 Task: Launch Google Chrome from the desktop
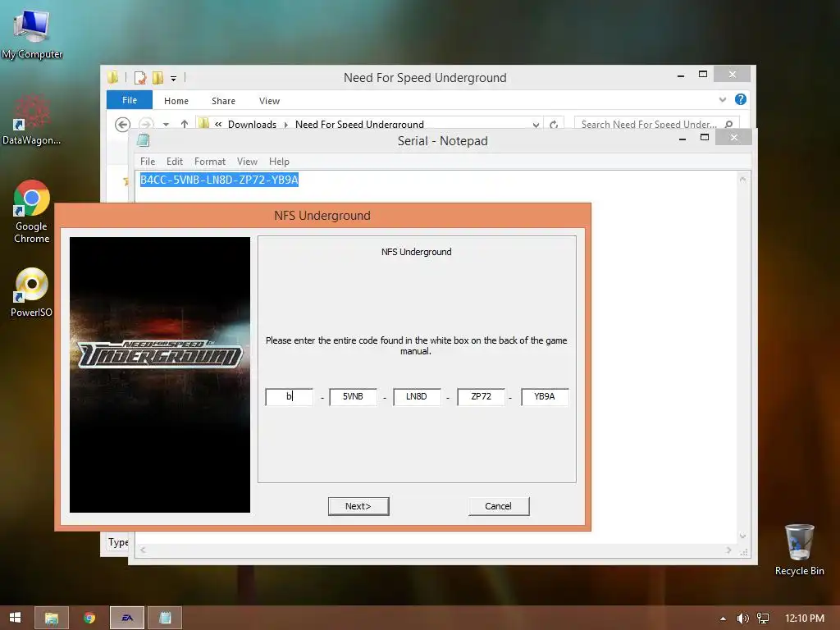32,212
